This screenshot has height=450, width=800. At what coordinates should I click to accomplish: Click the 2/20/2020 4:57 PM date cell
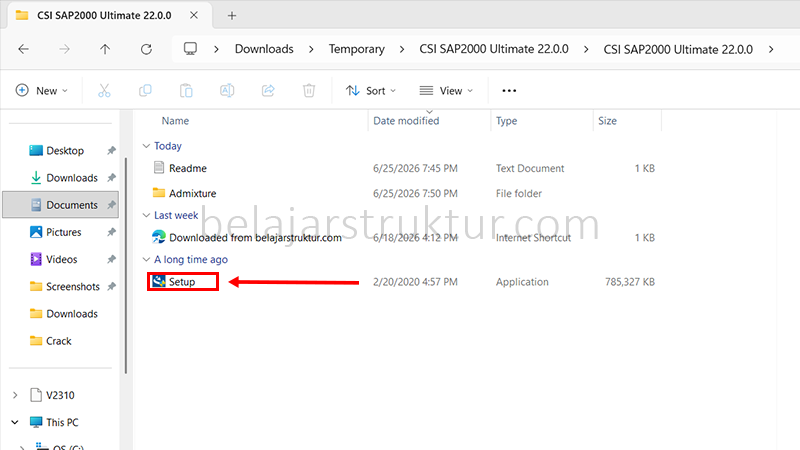click(415, 282)
